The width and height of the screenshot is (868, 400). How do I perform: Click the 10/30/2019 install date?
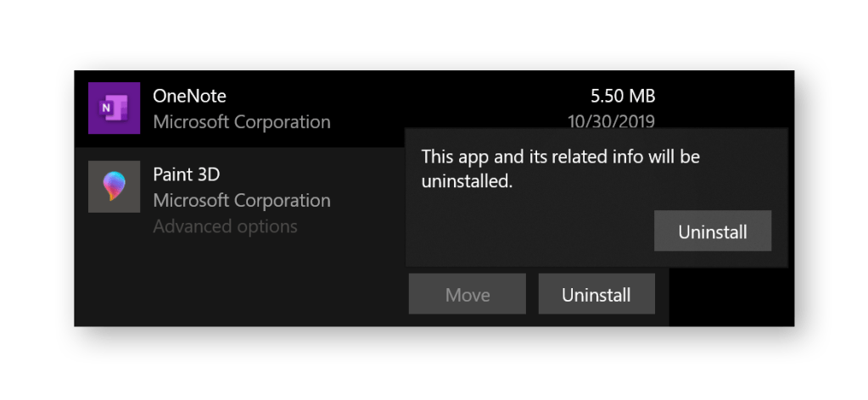point(611,121)
